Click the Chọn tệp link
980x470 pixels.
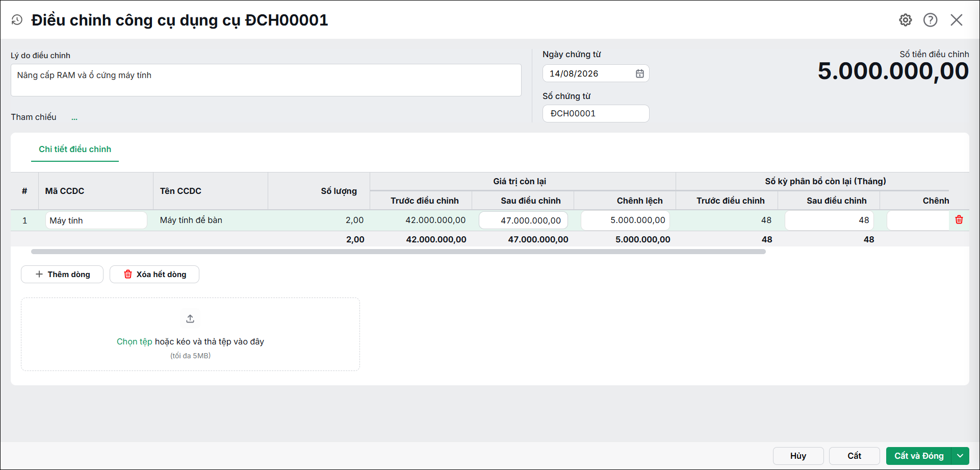[x=135, y=341]
